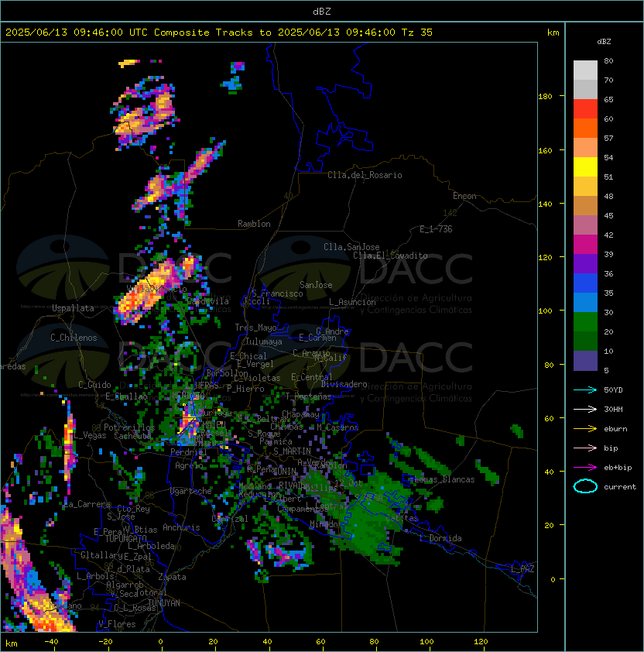Screen dimensions: 644x652
Task: Click the Uspallata place label
Action: coord(73,308)
